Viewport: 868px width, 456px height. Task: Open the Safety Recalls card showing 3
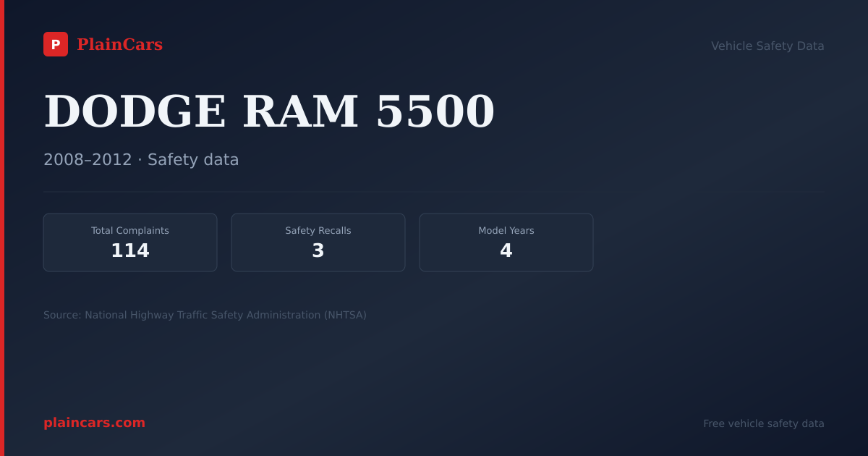318,242
